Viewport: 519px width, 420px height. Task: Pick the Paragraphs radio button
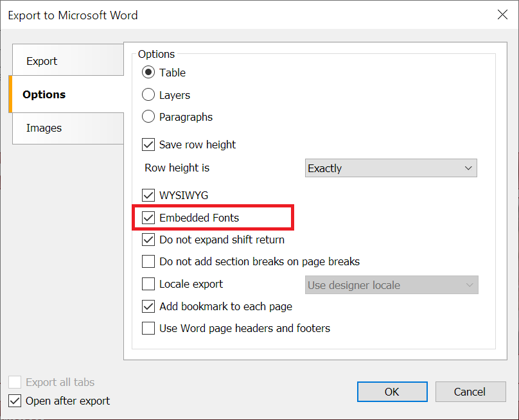pos(148,117)
